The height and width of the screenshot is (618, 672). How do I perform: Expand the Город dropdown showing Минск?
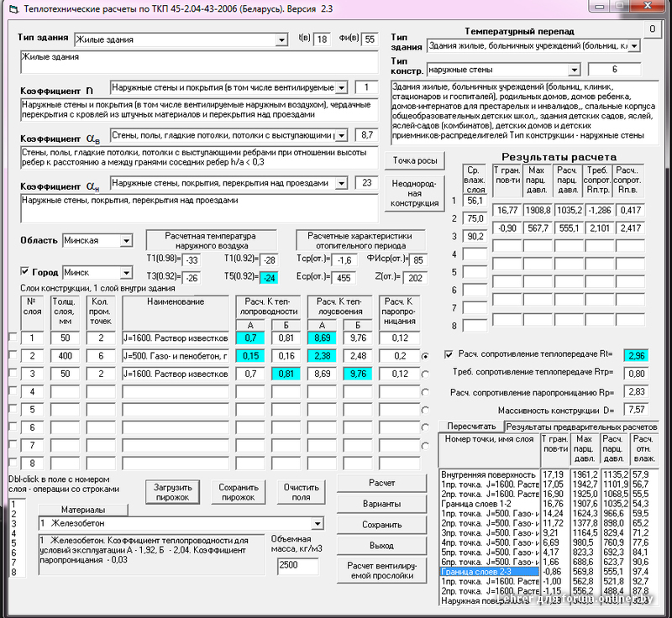click(125, 273)
